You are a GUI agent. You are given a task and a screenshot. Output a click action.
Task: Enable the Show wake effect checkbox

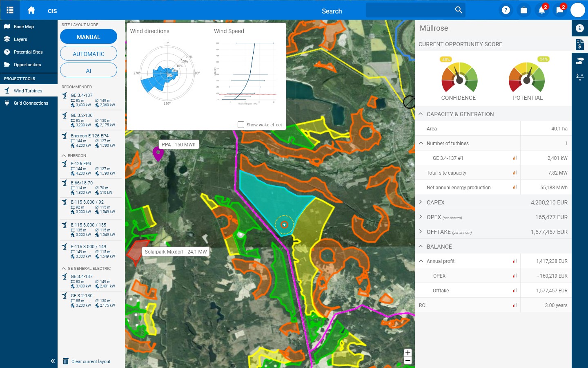[241, 125]
